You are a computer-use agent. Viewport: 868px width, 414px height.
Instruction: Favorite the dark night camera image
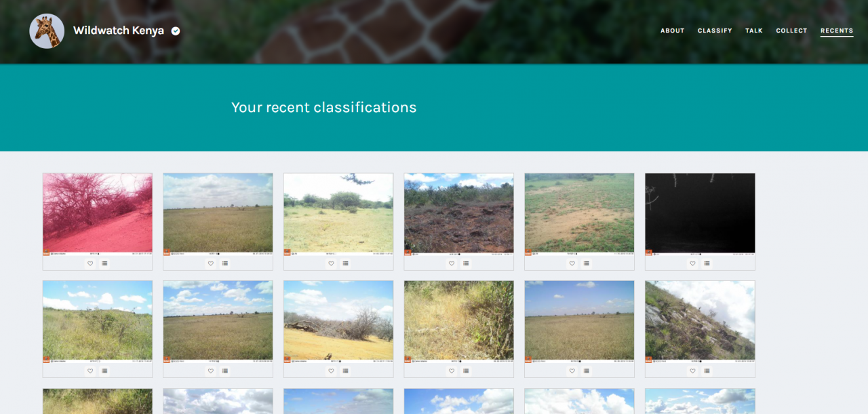tap(692, 263)
